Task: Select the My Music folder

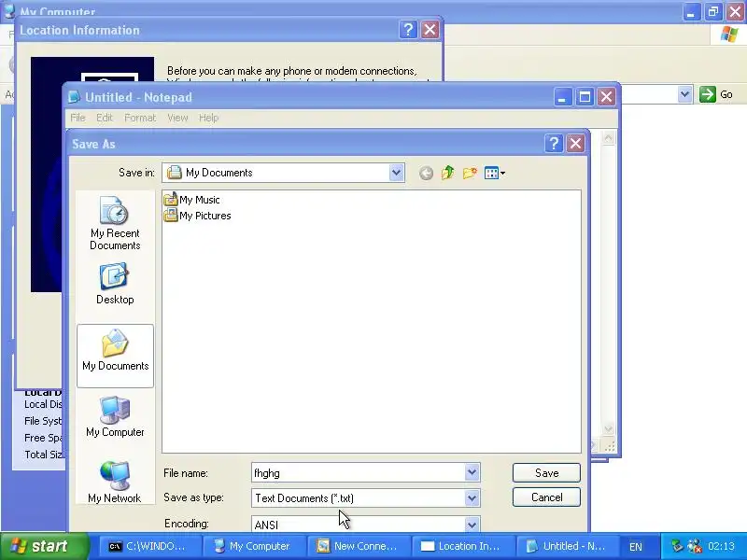Action: coord(191,200)
